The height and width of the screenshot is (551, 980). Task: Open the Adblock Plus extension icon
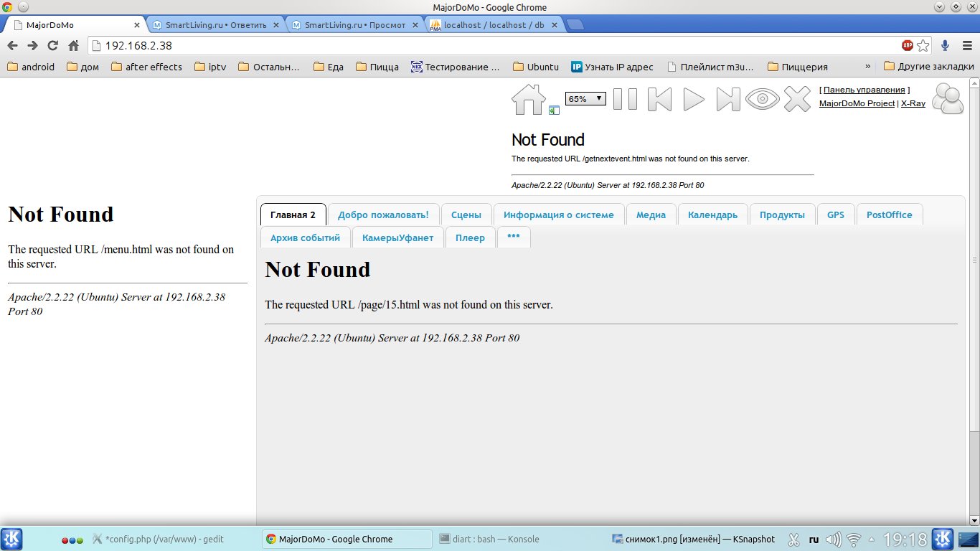click(908, 45)
